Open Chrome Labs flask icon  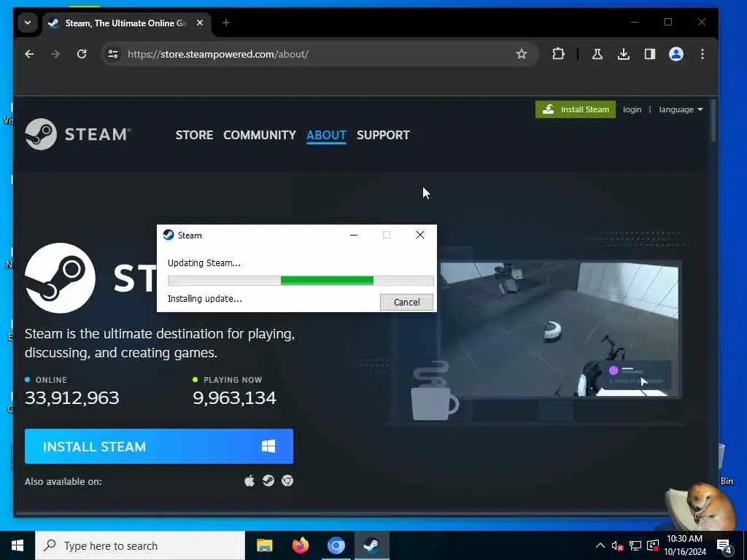(597, 54)
